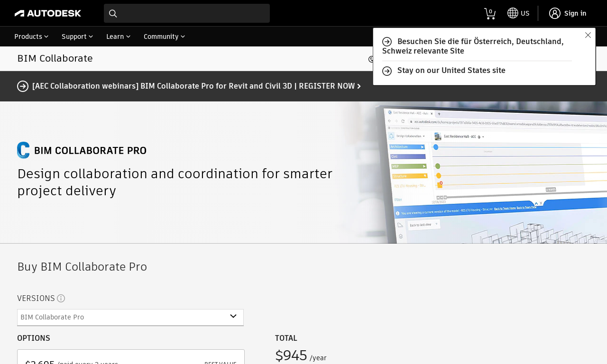Image resolution: width=607 pixels, height=364 pixels.
Task: Click the $945 /year total price
Action: tap(301, 356)
